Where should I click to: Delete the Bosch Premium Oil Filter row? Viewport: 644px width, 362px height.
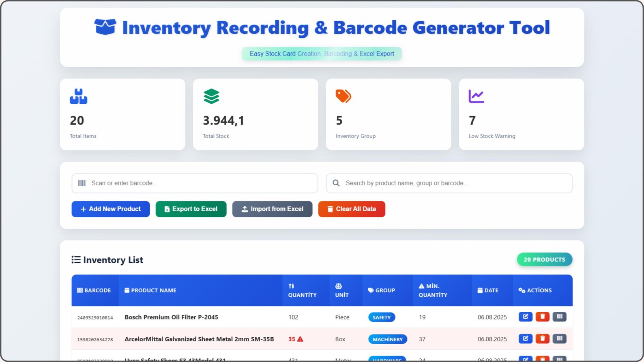543,317
